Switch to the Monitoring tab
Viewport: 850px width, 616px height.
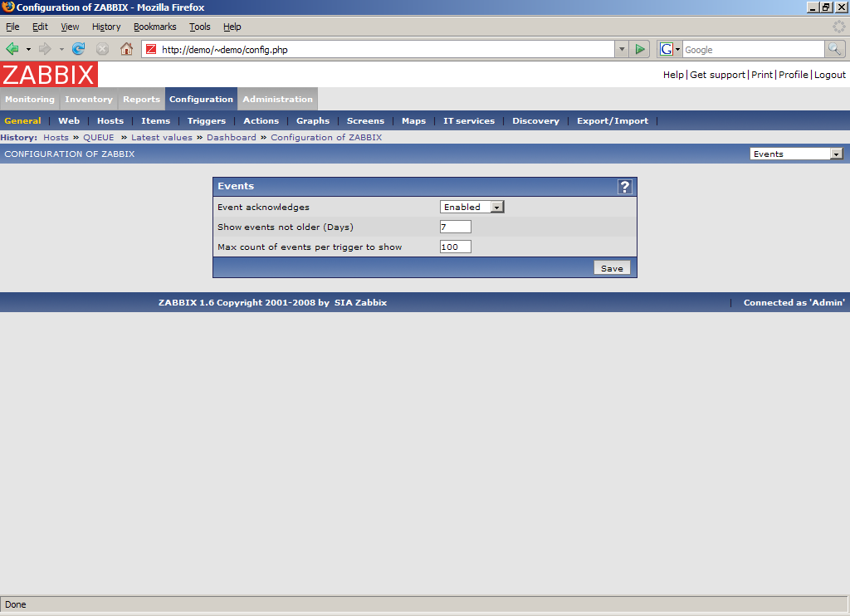(30, 100)
